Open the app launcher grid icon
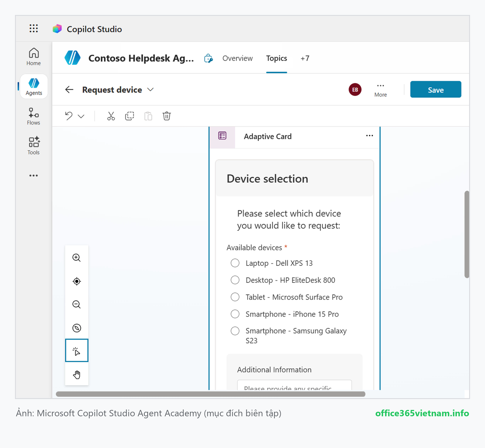The width and height of the screenshot is (485, 448). 34,28
